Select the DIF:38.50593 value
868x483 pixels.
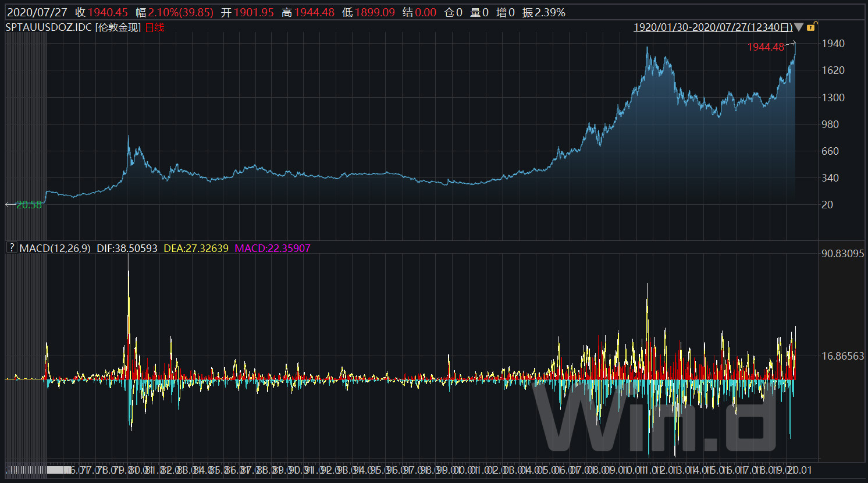click(127, 248)
